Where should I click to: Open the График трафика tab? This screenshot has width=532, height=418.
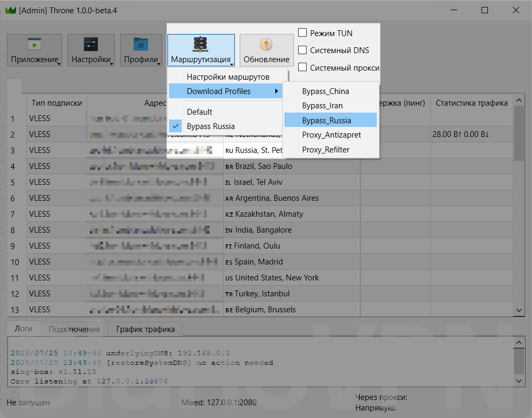[x=145, y=329]
